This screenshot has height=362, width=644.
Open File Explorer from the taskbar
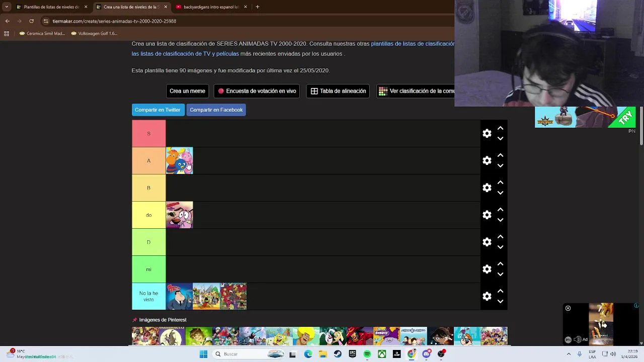click(323, 354)
